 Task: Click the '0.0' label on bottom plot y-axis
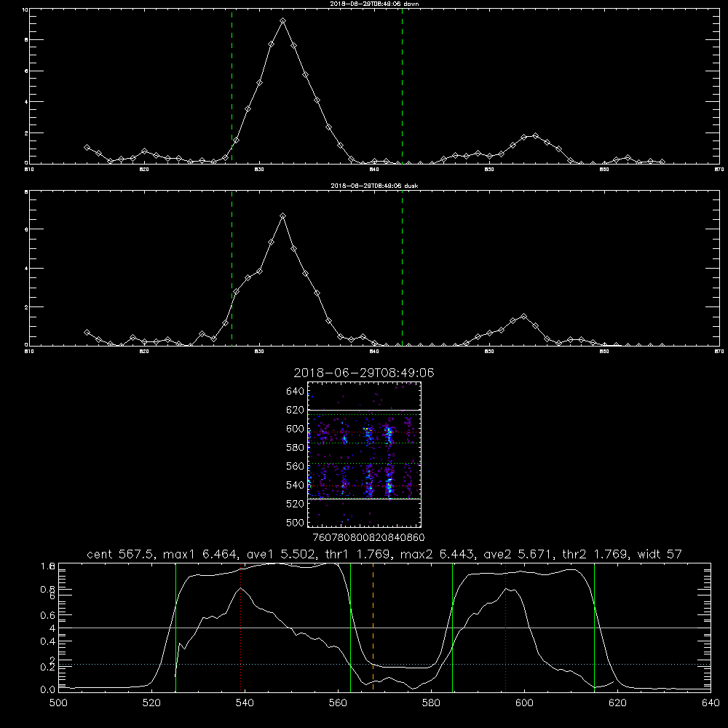47,690
